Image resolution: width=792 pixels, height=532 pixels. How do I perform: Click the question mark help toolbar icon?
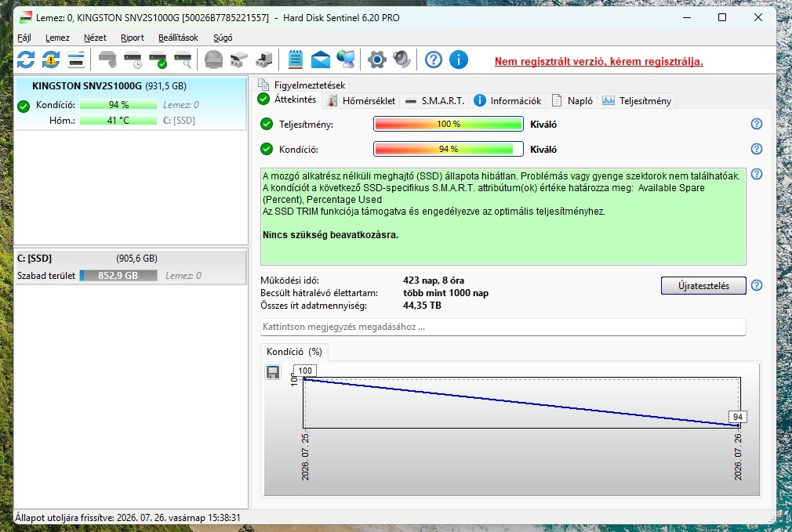pos(434,60)
